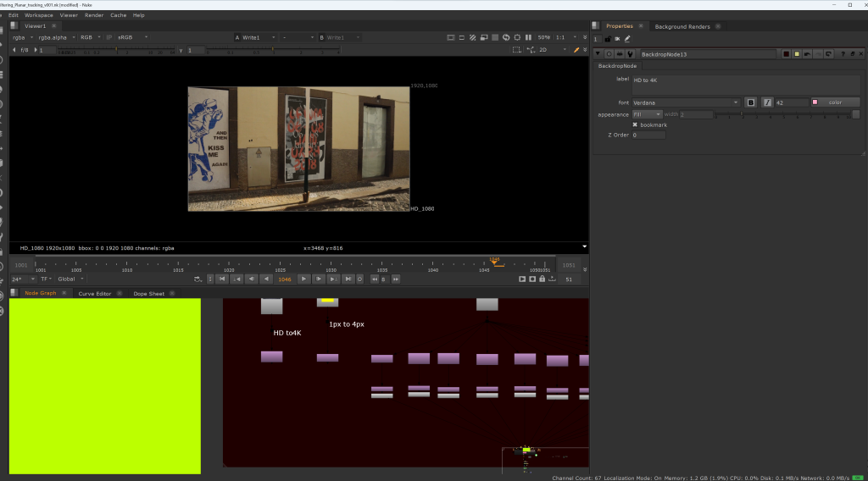Toggle the IP input process button

point(109,37)
